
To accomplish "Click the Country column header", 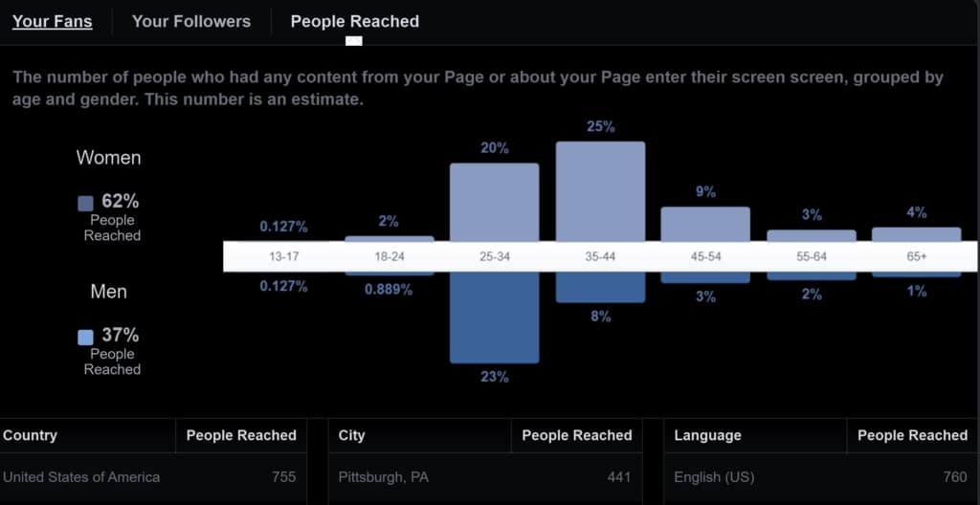I will click(x=31, y=435).
